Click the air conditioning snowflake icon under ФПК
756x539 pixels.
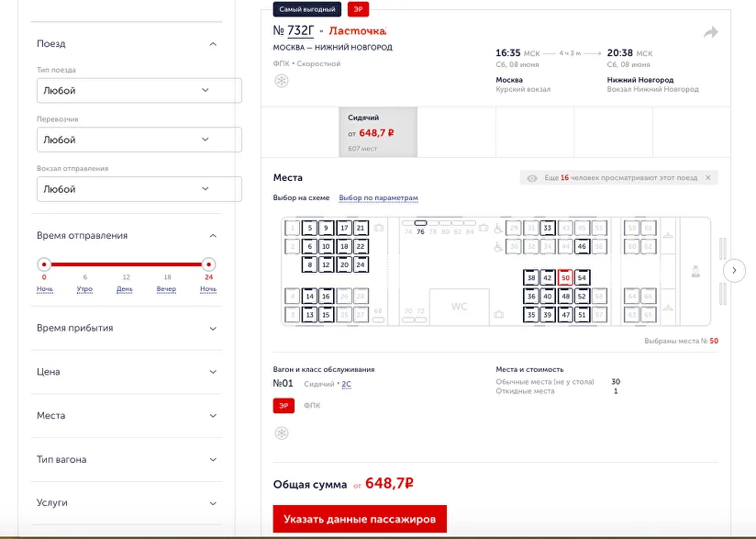[282, 82]
